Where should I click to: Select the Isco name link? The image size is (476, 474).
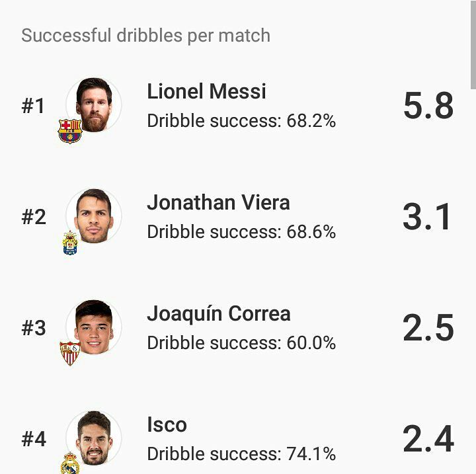click(167, 424)
